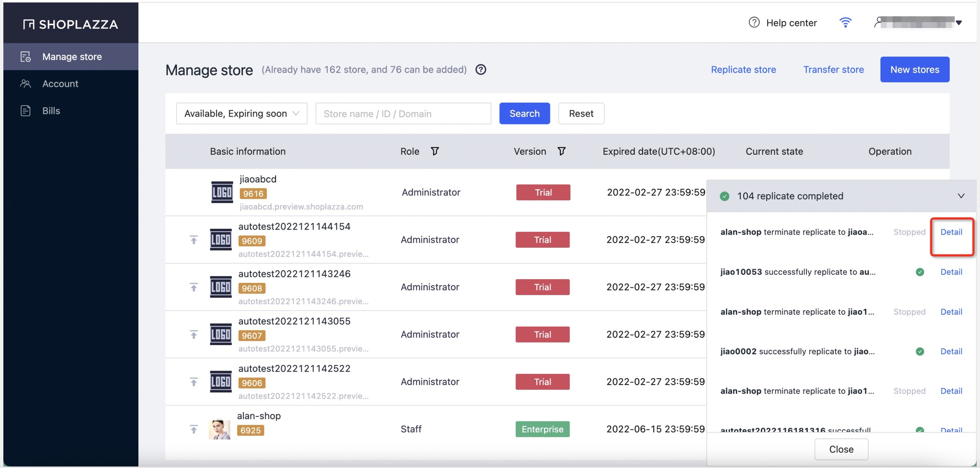Click the Manage store sidebar icon
The image size is (980, 468).
click(26, 57)
